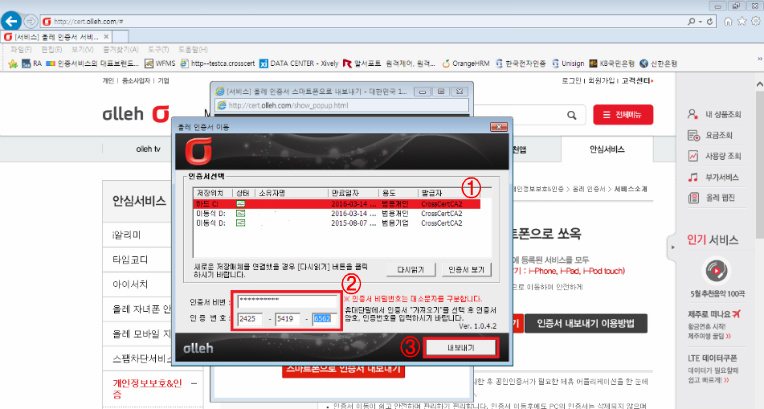Open 사용량 조회 in the right sidebar
This screenshot has width=764, height=409.
tap(714, 156)
